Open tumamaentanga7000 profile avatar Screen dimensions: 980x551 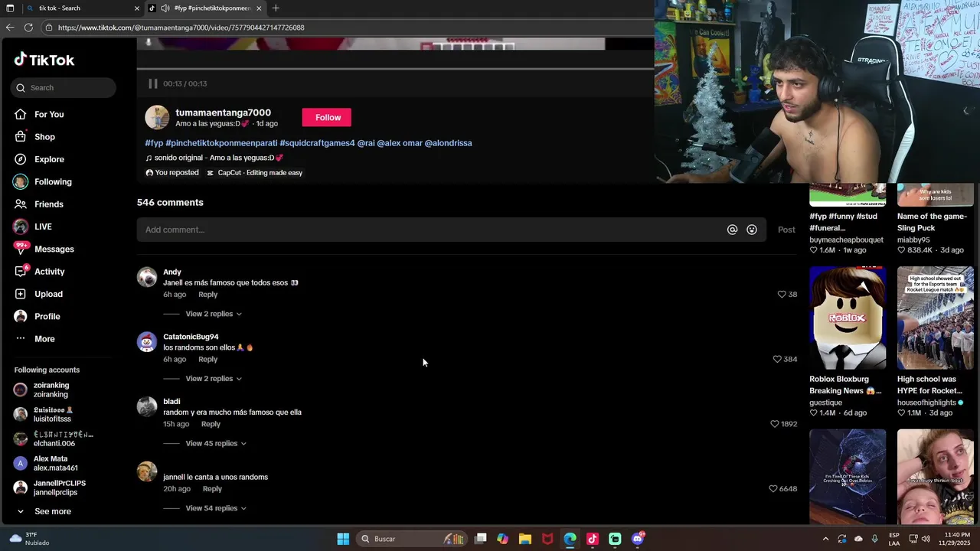tap(157, 117)
